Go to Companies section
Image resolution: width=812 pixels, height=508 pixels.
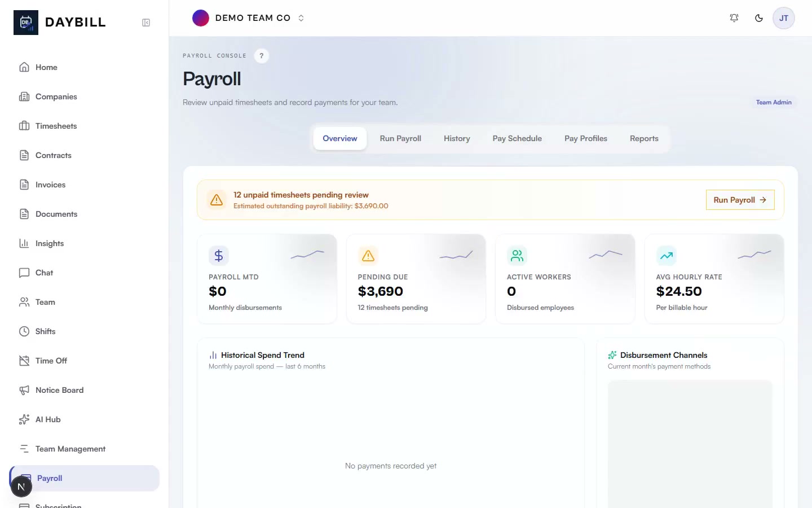pyautogui.click(x=85, y=97)
